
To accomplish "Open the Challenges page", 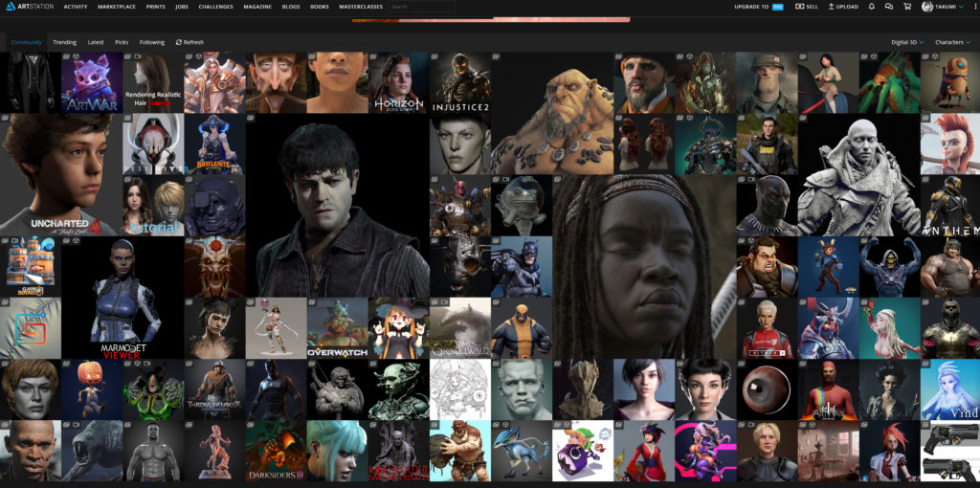I will tap(215, 7).
